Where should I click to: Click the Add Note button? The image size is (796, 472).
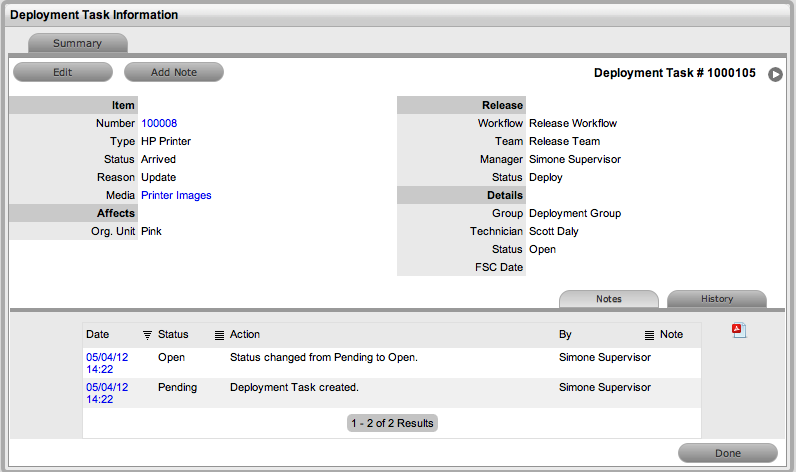coord(173,72)
